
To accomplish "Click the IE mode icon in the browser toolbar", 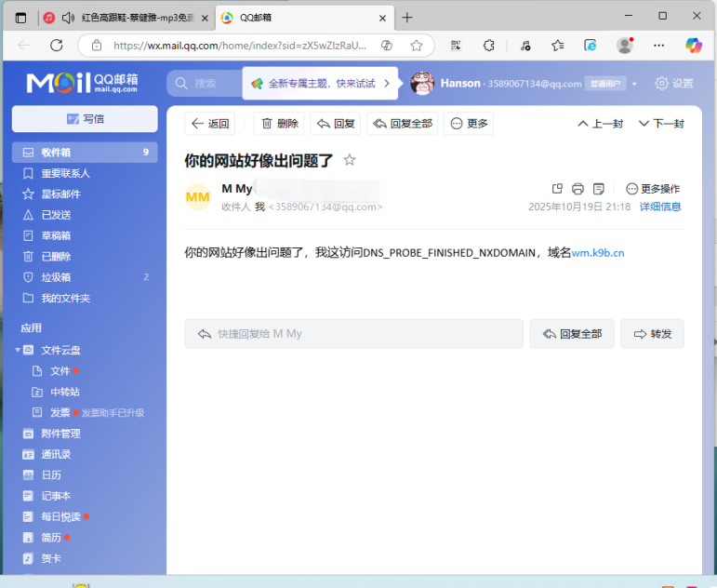I will pyautogui.click(x=591, y=46).
